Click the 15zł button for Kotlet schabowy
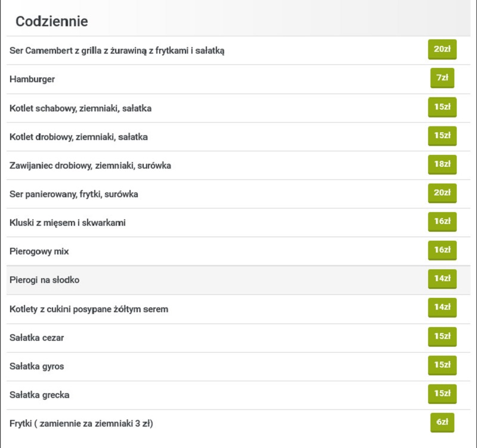This screenshot has width=477, height=448. [442, 107]
